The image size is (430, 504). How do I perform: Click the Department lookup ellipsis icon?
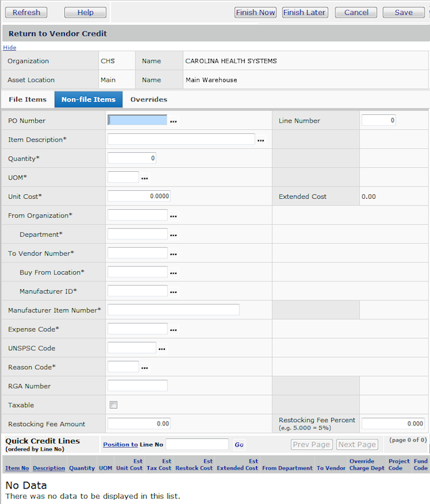(173, 235)
